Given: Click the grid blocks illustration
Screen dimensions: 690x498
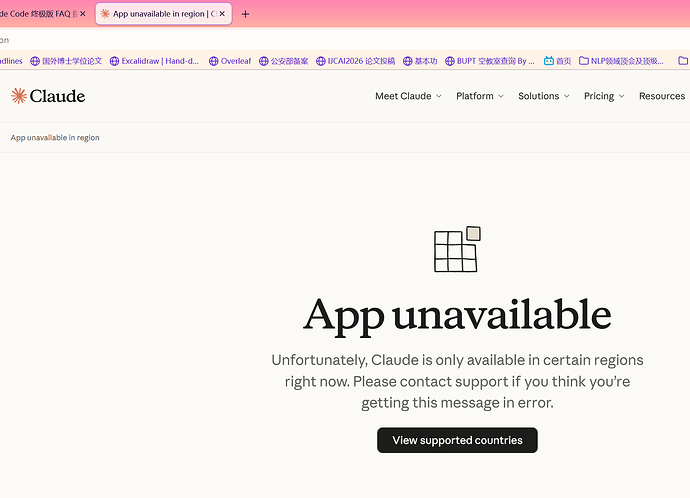Looking at the screenshot, I should coord(457,249).
